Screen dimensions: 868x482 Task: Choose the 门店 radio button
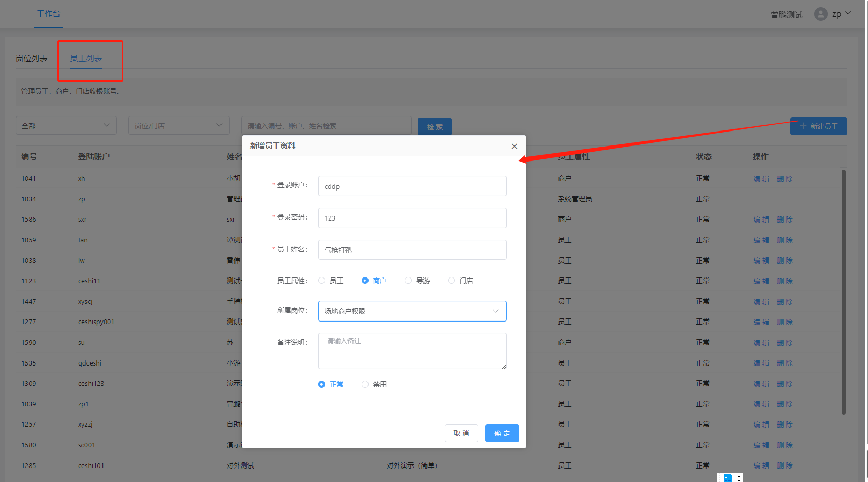pos(452,281)
